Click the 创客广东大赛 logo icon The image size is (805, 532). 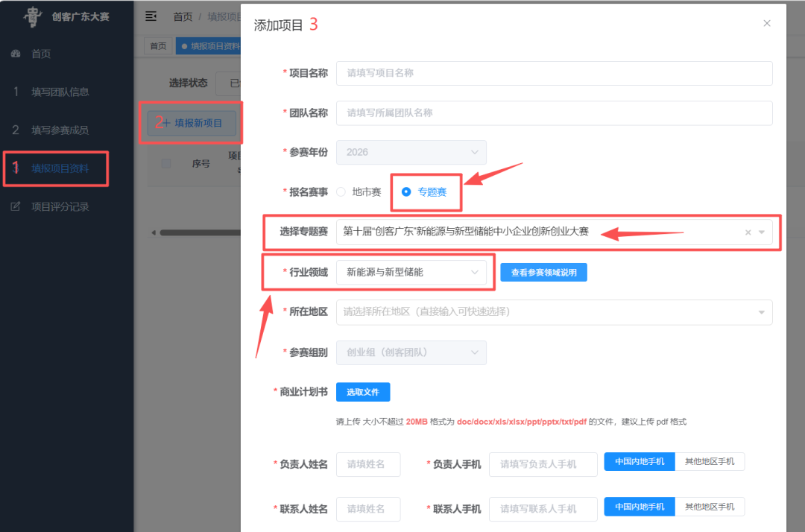click(34, 16)
